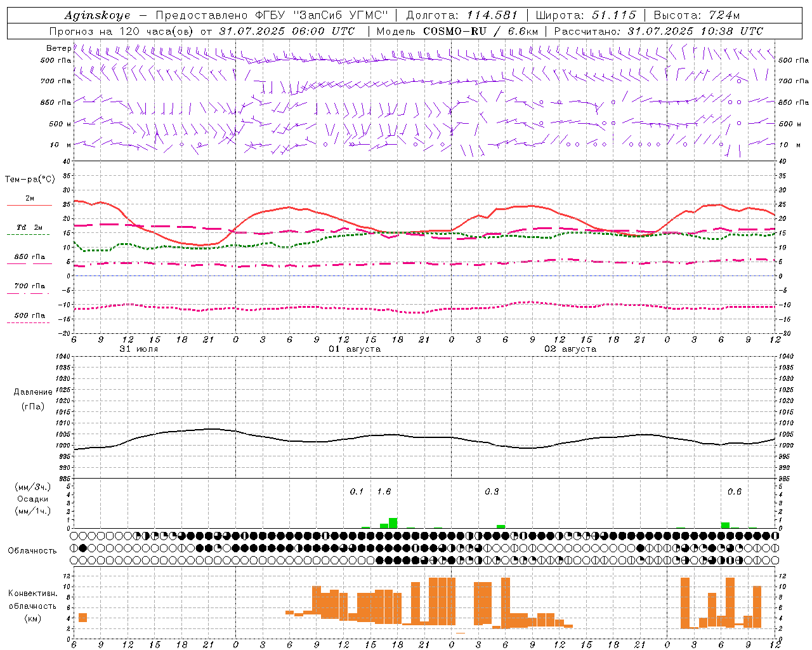
Task: Click the "02 августа" date label
Action: tap(570, 349)
